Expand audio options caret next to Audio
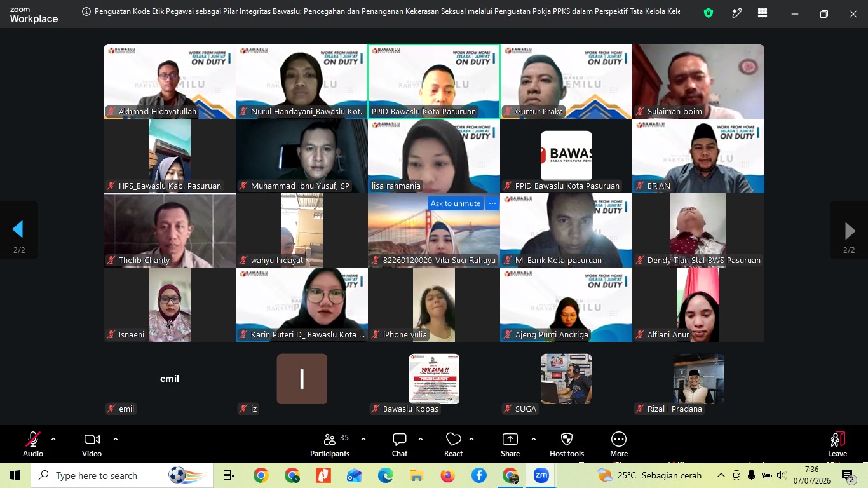This screenshot has height=488, width=868. point(53,439)
